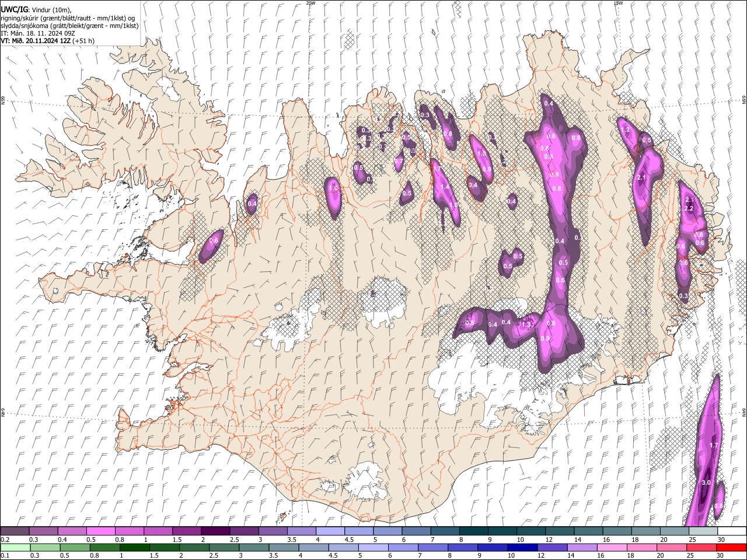Pick upper legend swatch between 14 and 16

[x=588, y=531]
